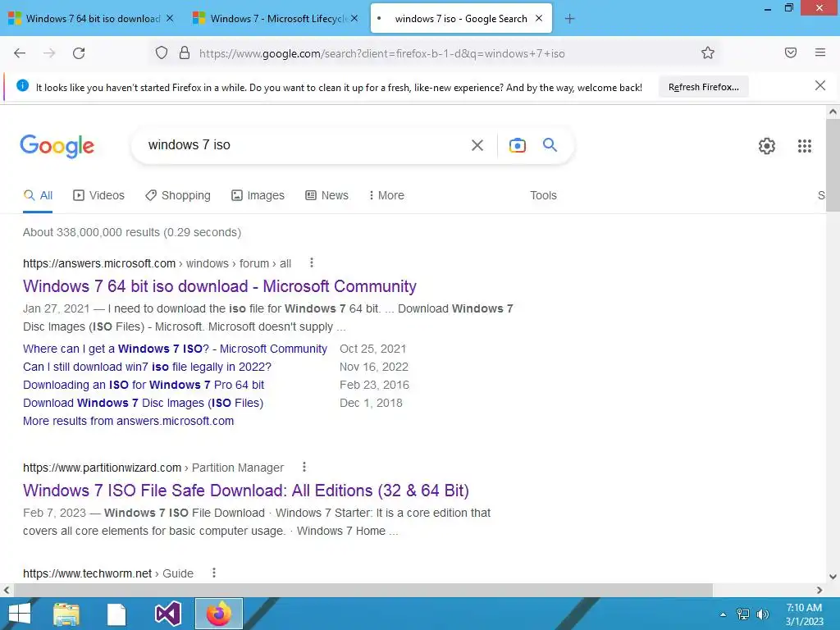This screenshot has height=630, width=840.
Task: Click the https://www.techworm.net result URL
Action: [x=87, y=573]
